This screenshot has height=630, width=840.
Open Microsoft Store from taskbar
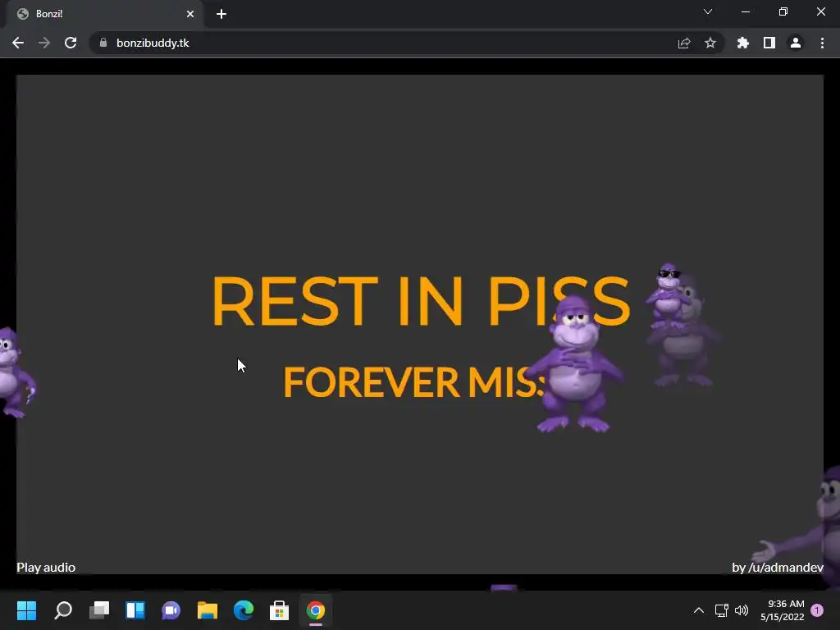[279, 610]
